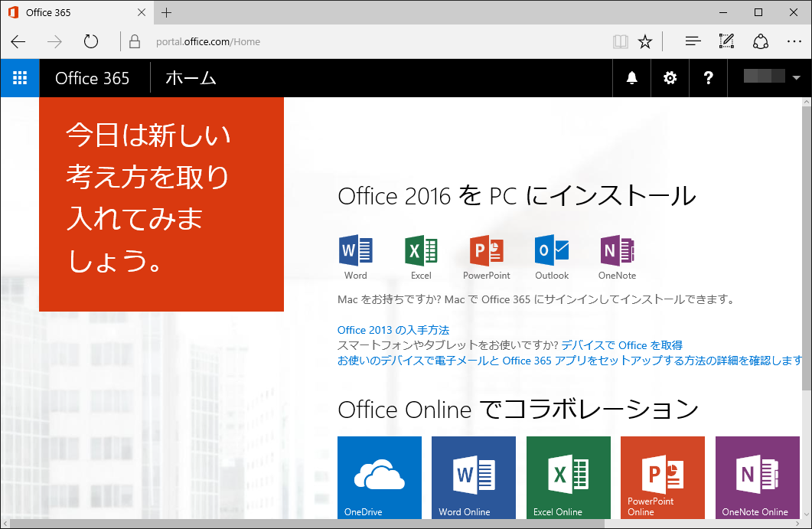Install Outlook desktop app icon
The width and height of the screenshot is (812, 529).
(x=552, y=250)
